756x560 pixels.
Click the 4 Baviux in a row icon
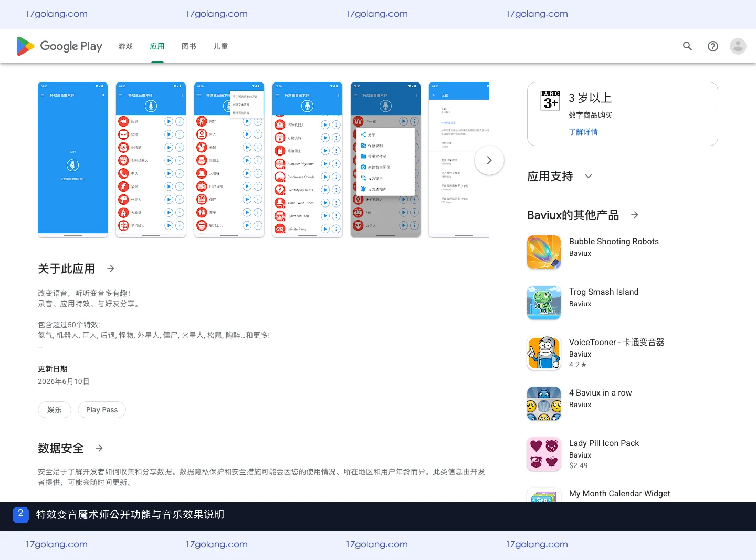coord(544,403)
